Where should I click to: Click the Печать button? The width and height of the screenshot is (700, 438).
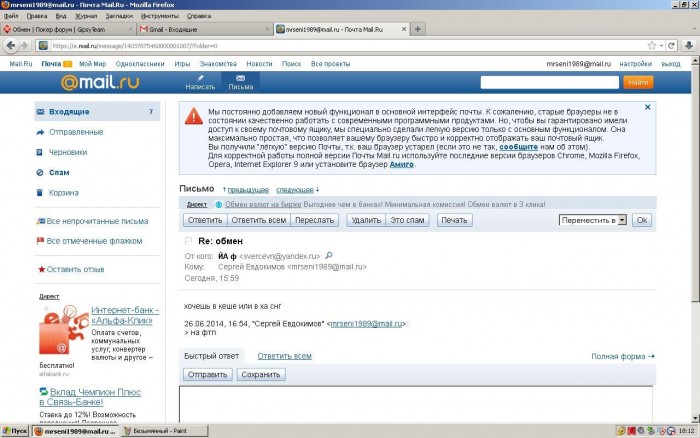(454, 220)
